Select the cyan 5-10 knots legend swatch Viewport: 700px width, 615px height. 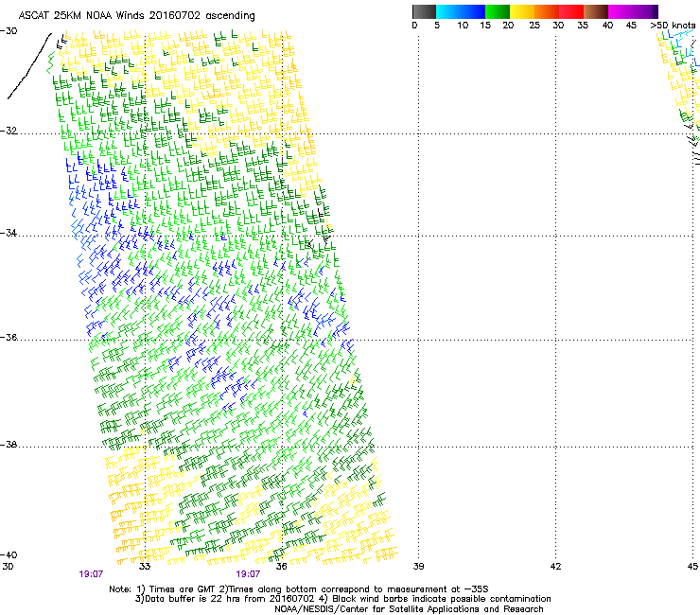click(x=448, y=11)
